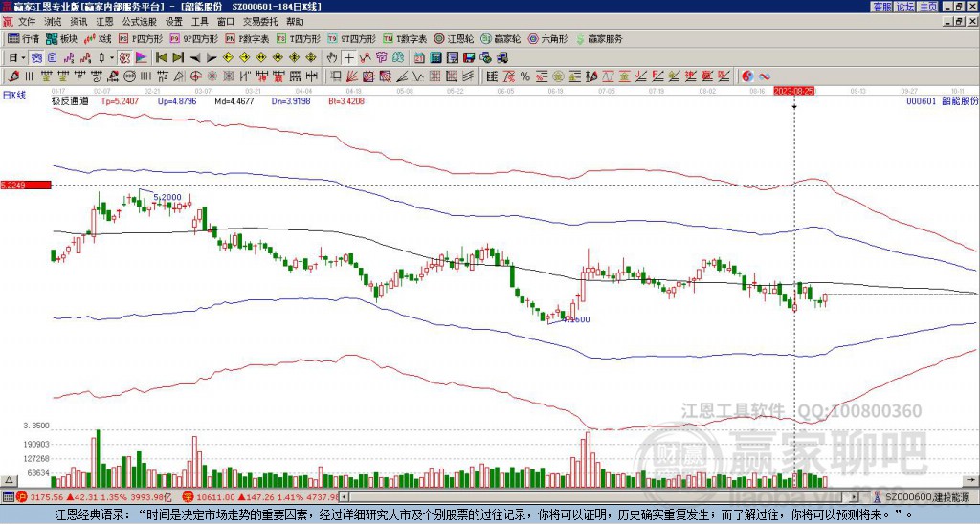The width and height of the screenshot is (980, 524).
Task: Open the 浏览 menu
Action: click(54, 22)
